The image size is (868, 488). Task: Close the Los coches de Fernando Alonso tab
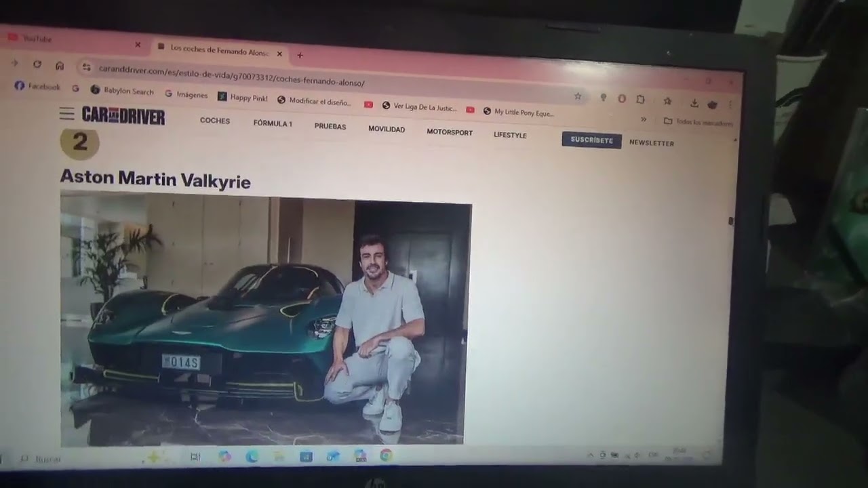[x=279, y=54]
